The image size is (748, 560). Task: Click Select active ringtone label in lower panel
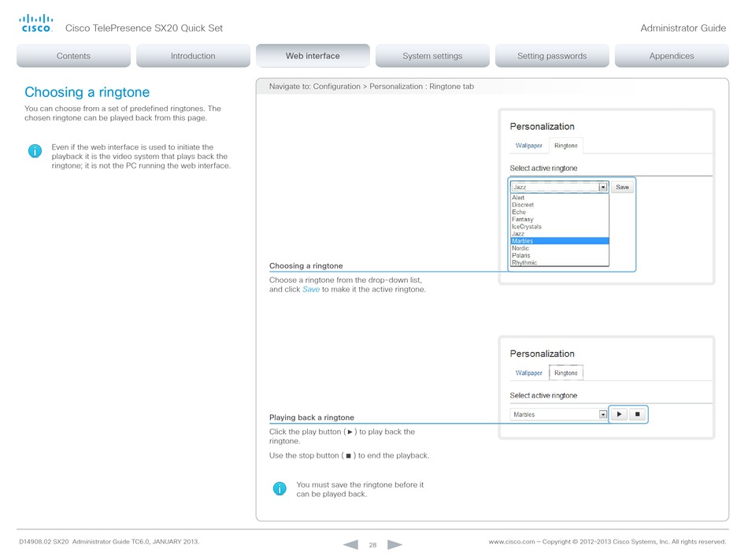543,395
